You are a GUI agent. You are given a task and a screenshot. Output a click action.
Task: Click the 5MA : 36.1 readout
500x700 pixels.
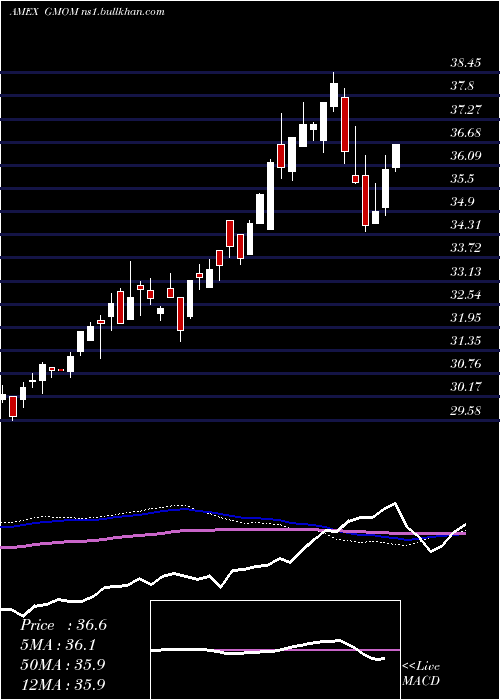coord(58,645)
